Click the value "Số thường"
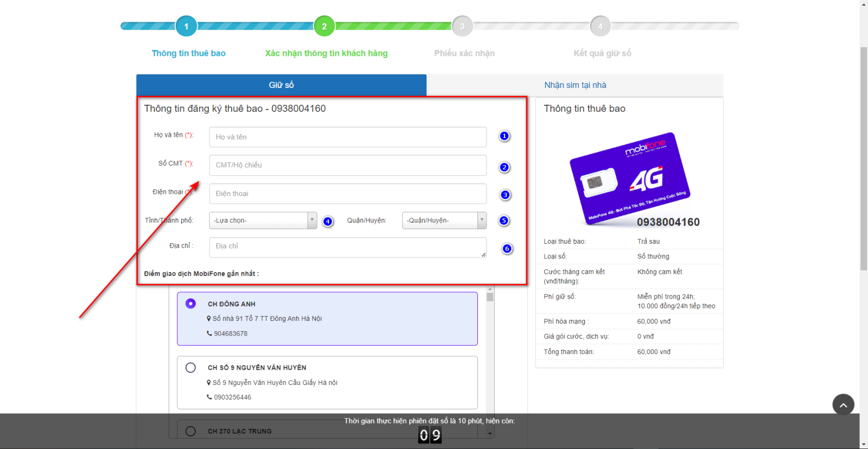Screen dimensions: 868x449 tap(653, 256)
